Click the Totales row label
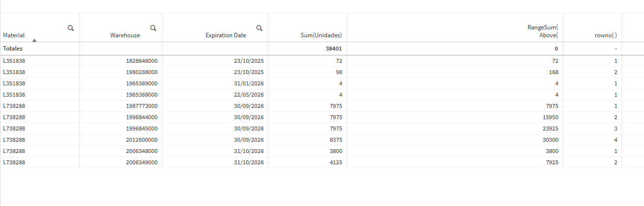Viewport: 644px width, 206px height. (x=13, y=49)
